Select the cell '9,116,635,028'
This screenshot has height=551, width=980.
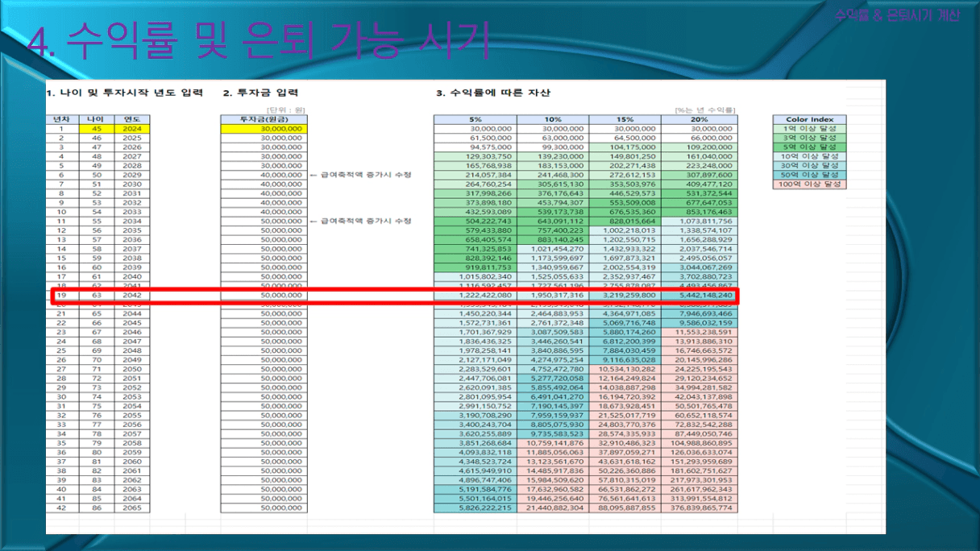pyautogui.click(x=625, y=360)
